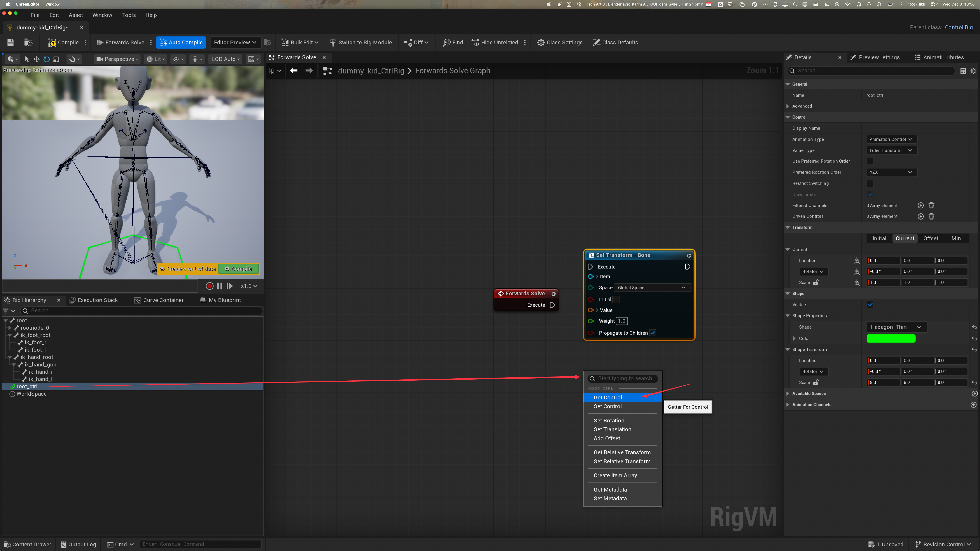
Task: Click the record button under the viewport
Action: point(209,286)
